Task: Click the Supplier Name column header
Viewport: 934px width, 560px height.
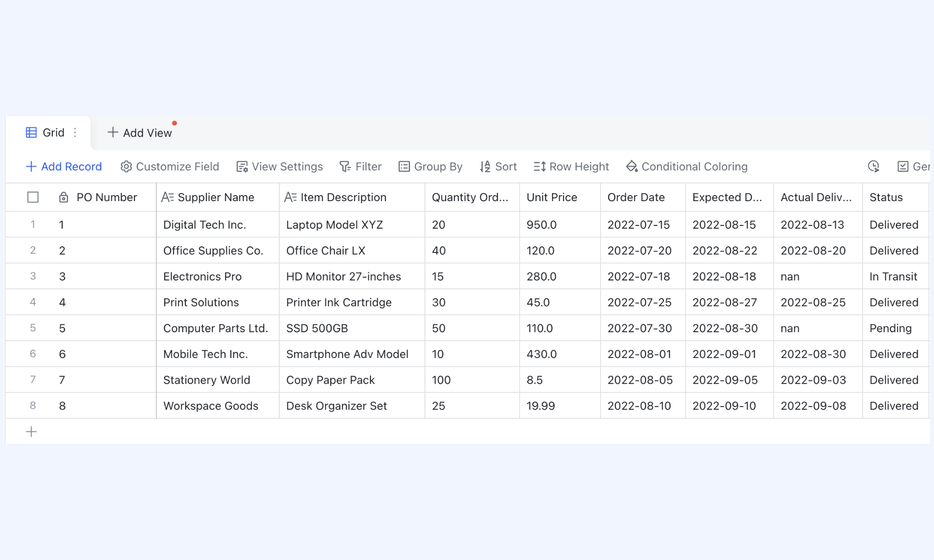Action: [x=218, y=197]
